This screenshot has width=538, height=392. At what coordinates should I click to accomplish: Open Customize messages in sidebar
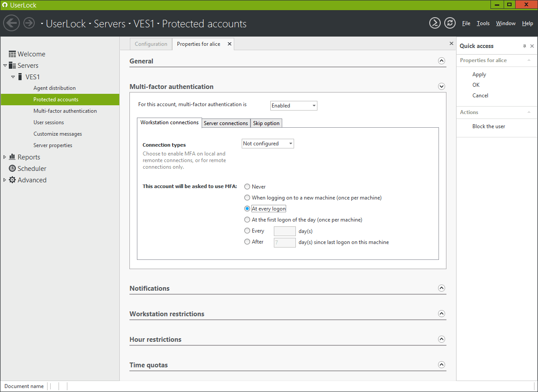(58, 134)
